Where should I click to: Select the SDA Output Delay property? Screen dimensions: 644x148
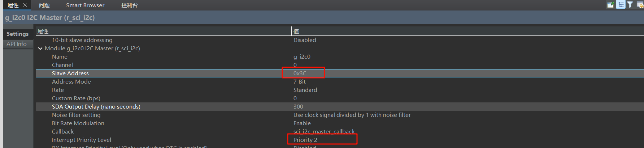pos(96,106)
